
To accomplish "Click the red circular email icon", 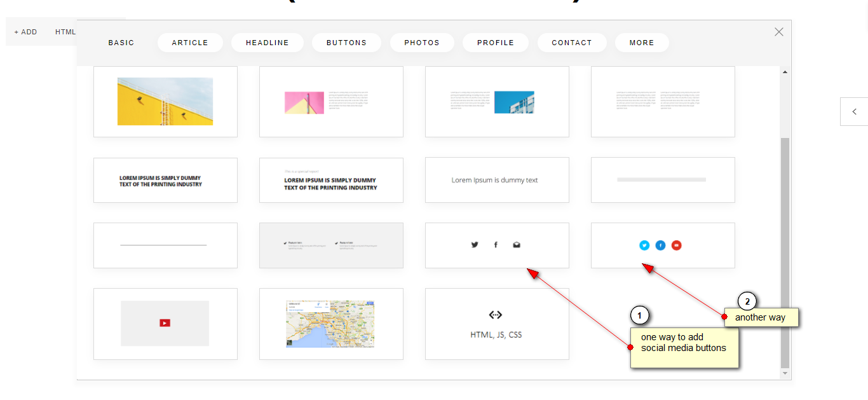I will click(676, 245).
